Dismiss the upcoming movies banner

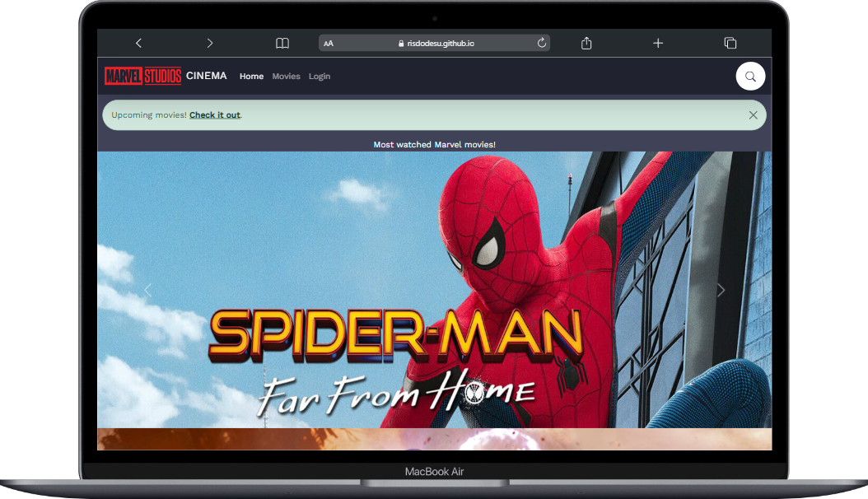[x=753, y=115]
